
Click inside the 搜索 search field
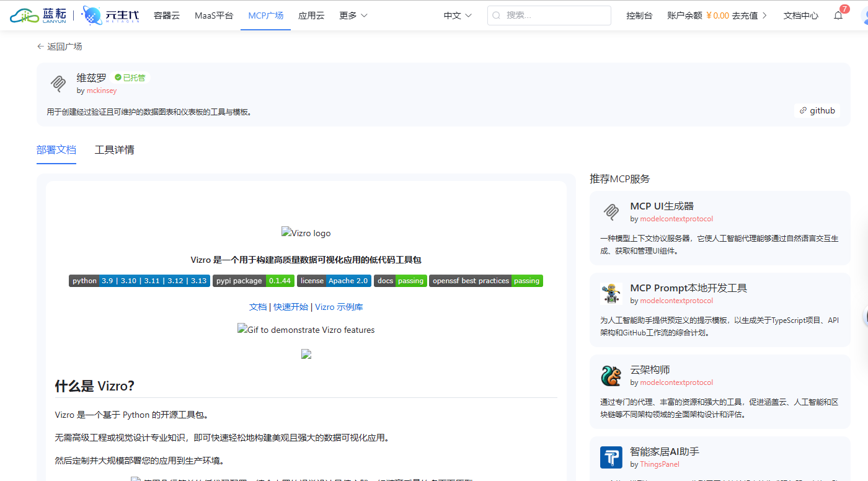(x=549, y=15)
